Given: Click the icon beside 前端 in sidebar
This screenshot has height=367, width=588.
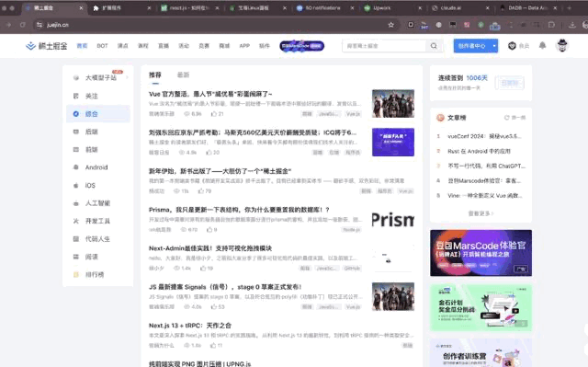Looking at the screenshot, I should [x=75, y=149].
